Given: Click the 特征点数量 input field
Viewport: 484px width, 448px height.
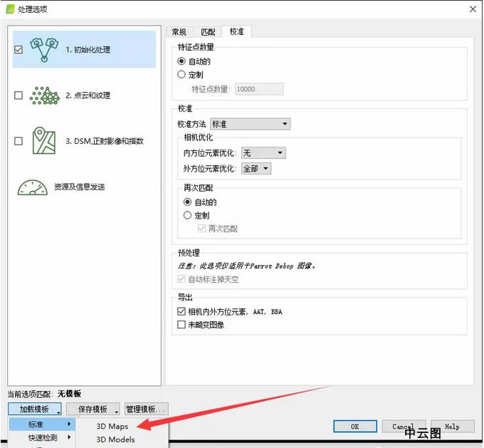Looking at the screenshot, I should click(x=259, y=89).
